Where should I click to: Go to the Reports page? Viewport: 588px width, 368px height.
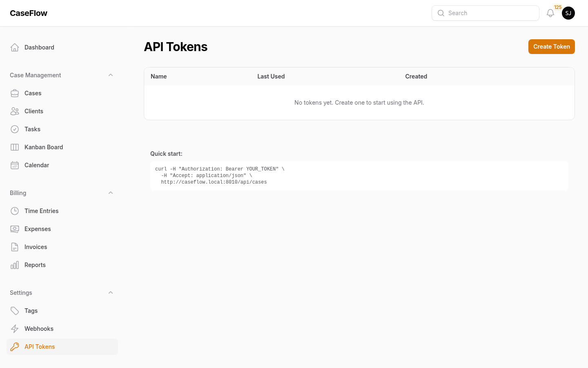pos(35,265)
